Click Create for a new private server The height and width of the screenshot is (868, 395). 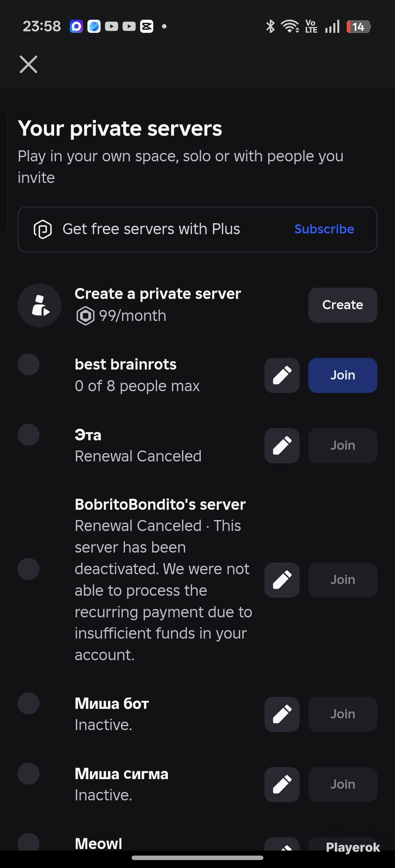pyautogui.click(x=343, y=305)
